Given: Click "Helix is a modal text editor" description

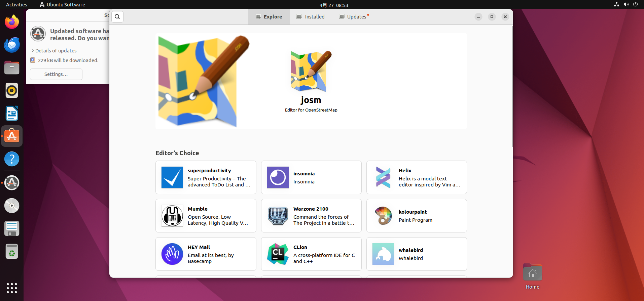Looking at the screenshot, I should (x=429, y=182).
